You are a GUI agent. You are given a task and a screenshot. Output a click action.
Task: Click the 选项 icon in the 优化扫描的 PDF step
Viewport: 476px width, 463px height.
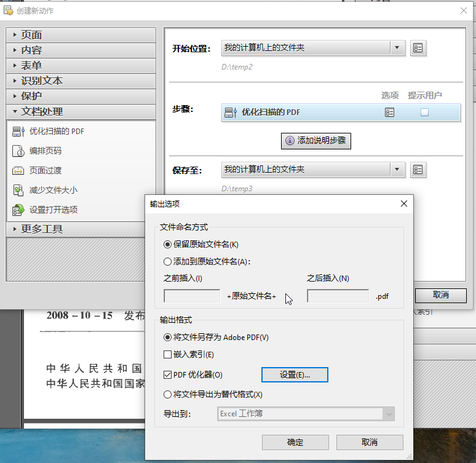tap(389, 113)
